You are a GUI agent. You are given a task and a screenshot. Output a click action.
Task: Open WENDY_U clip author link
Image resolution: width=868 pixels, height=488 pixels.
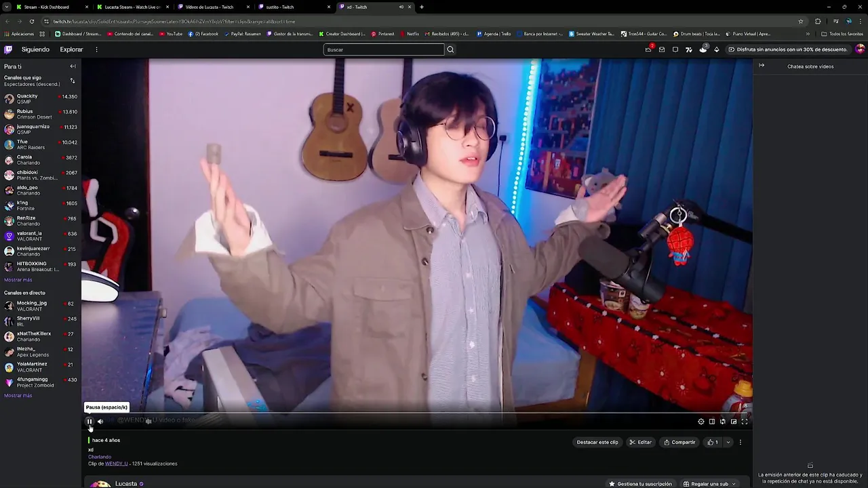tap(116, 464)
